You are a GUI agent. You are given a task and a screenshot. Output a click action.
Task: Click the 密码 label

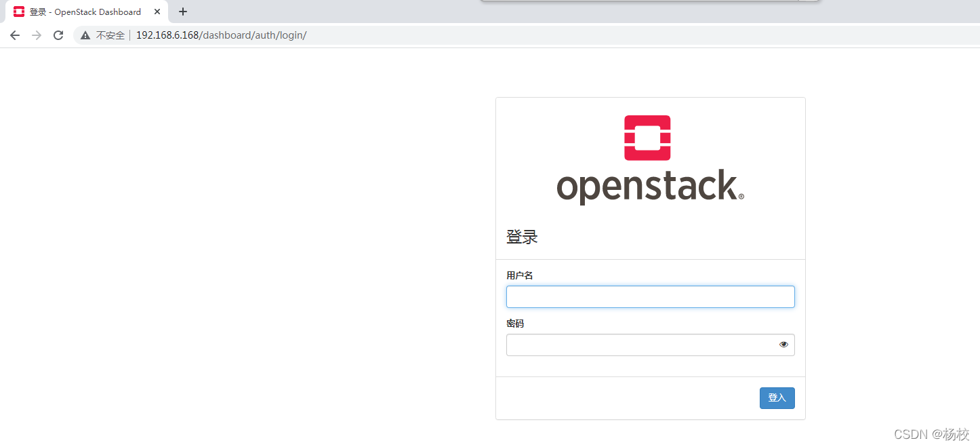[515, 324]
